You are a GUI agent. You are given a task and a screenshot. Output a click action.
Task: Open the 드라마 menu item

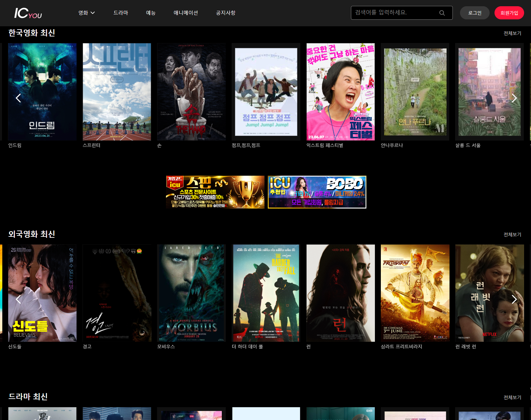click(121, 13)
